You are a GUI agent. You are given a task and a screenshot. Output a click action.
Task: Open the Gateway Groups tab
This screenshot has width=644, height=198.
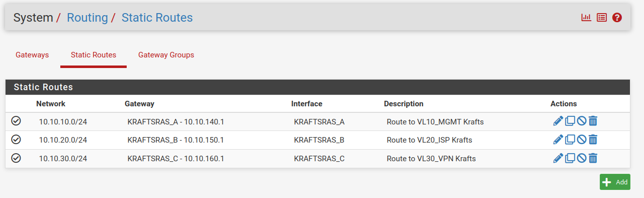pyautogui.click(x=166, y=55)
